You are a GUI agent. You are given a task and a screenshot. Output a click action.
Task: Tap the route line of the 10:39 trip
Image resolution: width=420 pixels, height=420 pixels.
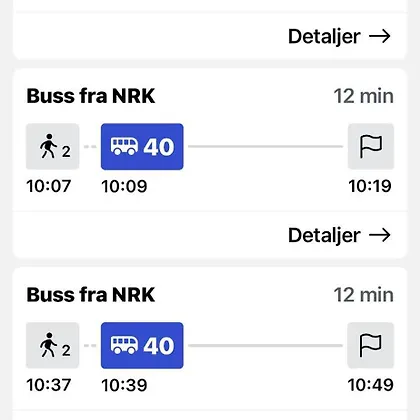pos(265,345)
